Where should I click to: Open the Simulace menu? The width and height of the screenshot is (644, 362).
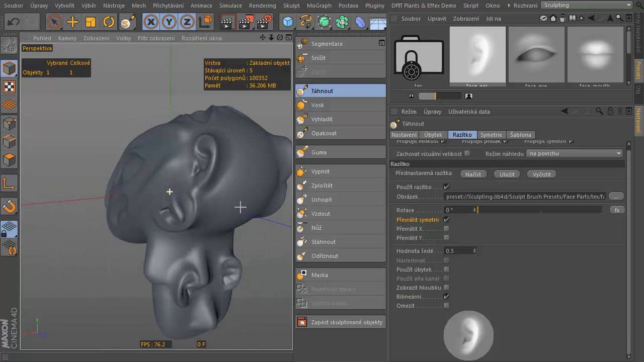(230, 6)
